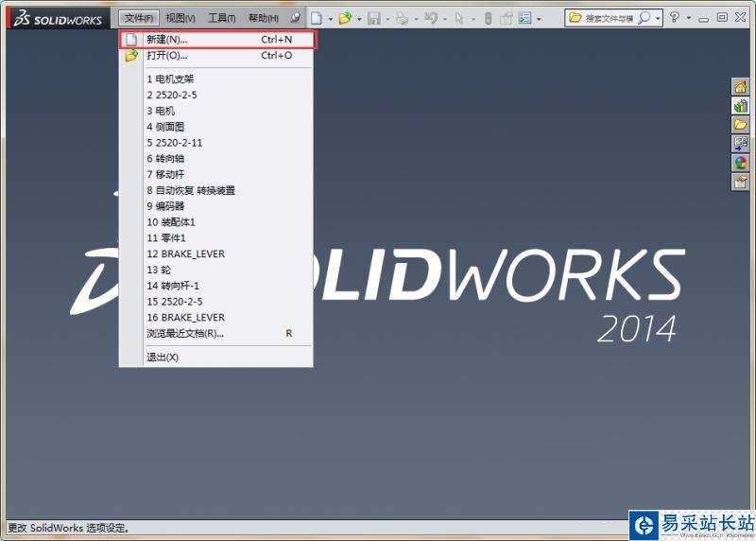Open recent file 5 2520-2-11
The width and height of the screenshot is (756, 541).
click(216, 143)
